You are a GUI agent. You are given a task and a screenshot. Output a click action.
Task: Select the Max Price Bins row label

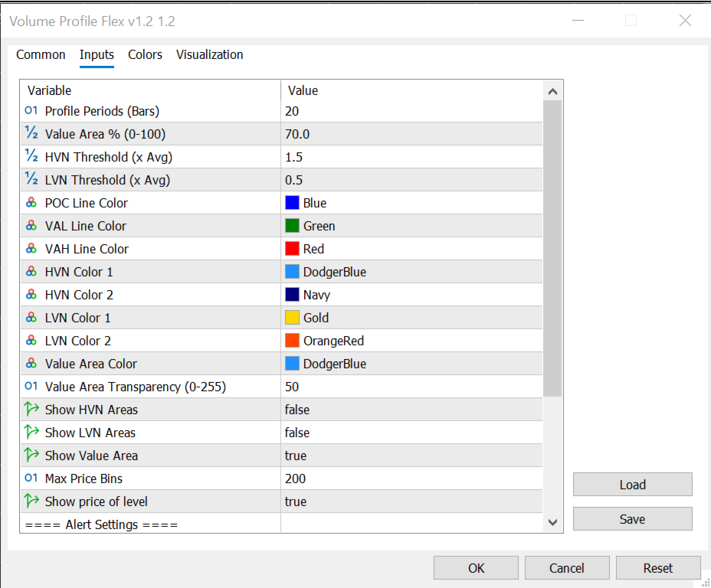[x=84, y=479]
